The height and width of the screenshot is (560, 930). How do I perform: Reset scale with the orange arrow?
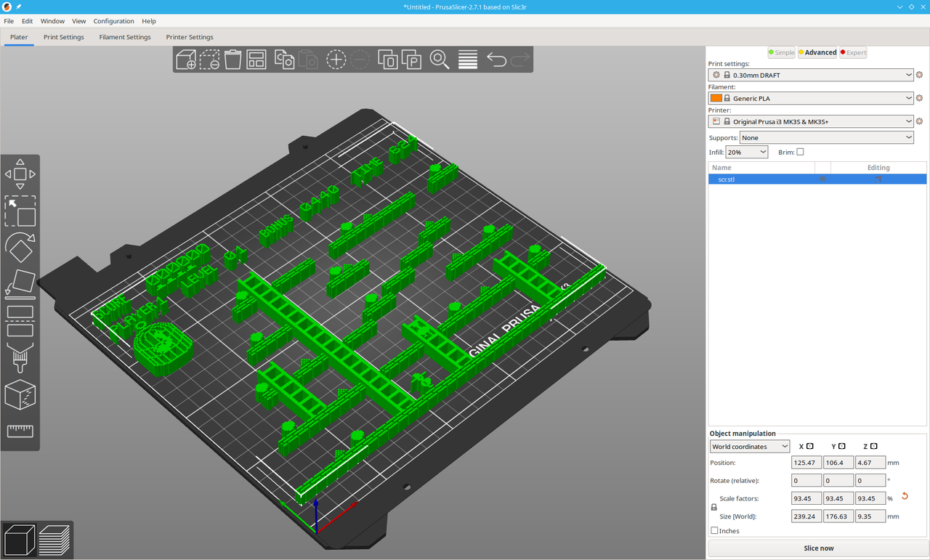905,496
